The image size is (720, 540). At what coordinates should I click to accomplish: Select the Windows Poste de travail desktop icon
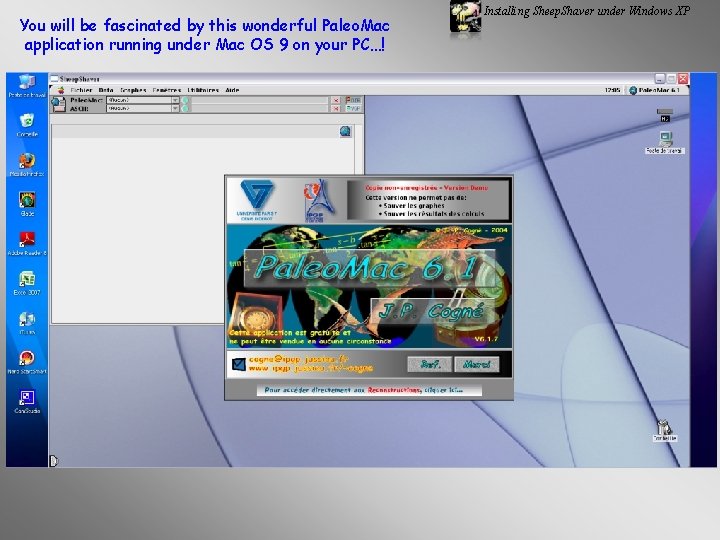point(27,86)
